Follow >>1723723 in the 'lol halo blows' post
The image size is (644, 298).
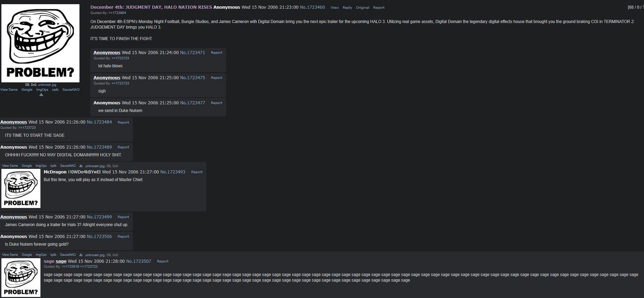(120, 58)
